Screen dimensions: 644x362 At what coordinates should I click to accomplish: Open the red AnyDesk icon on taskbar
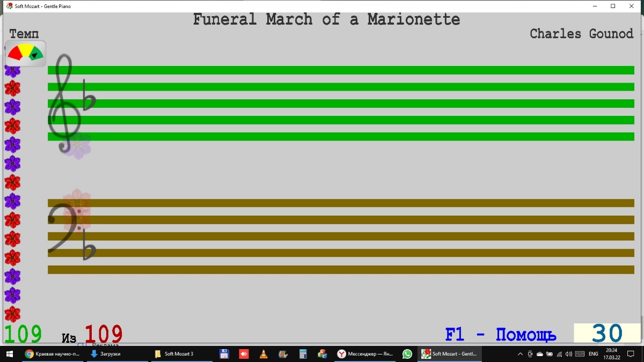tap(244, 354)
